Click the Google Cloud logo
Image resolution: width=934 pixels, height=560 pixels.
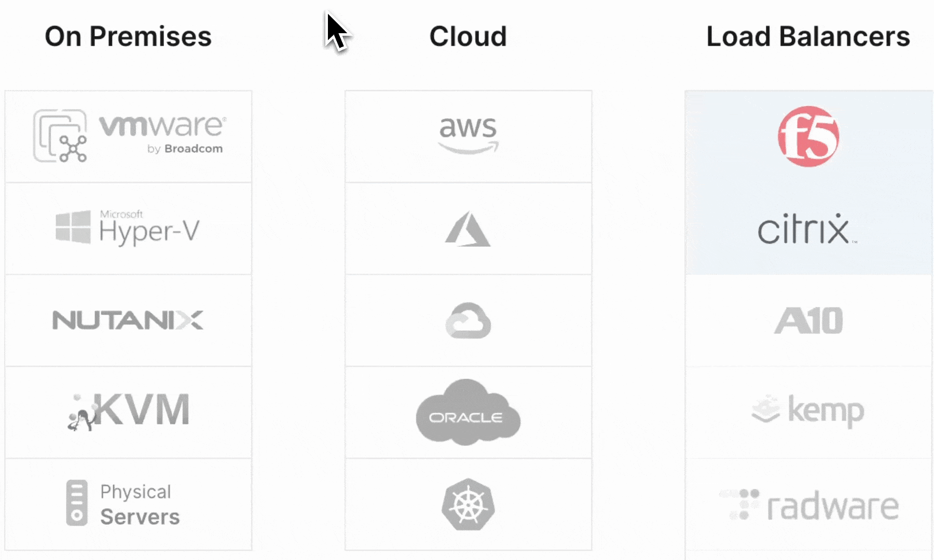pyautogui.click(x=468, y=320)
